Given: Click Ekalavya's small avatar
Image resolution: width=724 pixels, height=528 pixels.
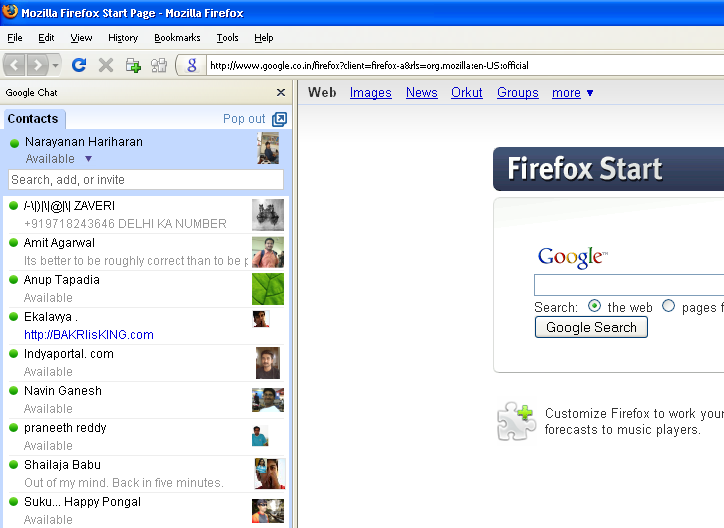Looking at the screenshot, I should pos(261,318).
